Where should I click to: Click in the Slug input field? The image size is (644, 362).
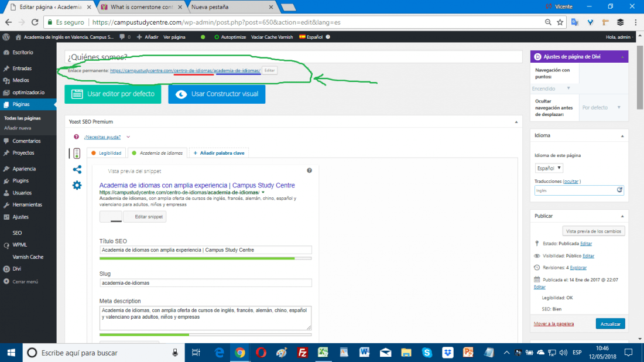pyautogui.click(x=205, y=283)
